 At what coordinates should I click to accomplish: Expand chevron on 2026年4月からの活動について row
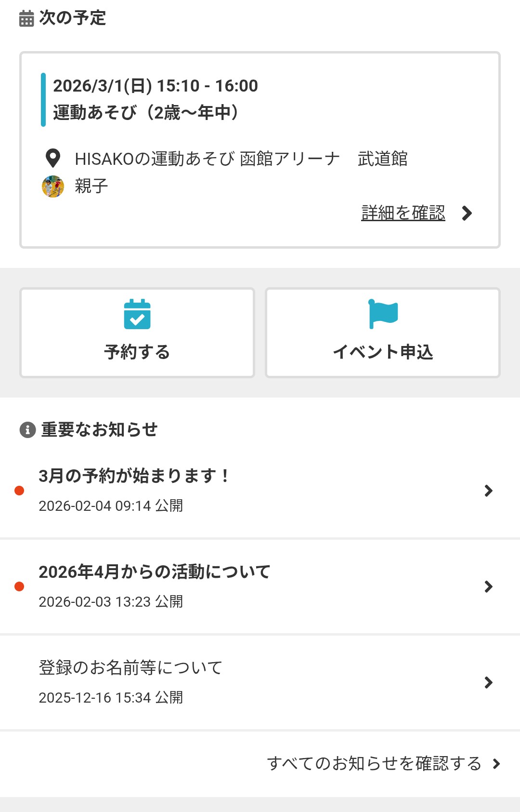(x=489, y=586)
